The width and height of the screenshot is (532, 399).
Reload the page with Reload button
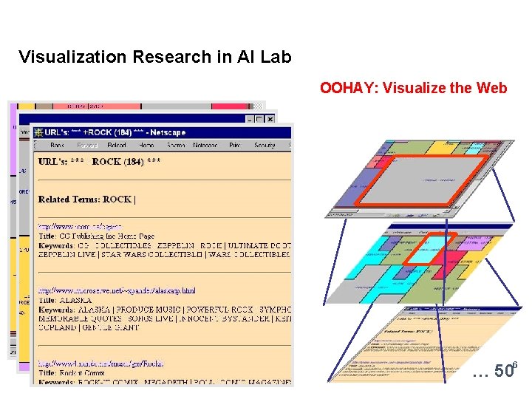pos(117,146)
